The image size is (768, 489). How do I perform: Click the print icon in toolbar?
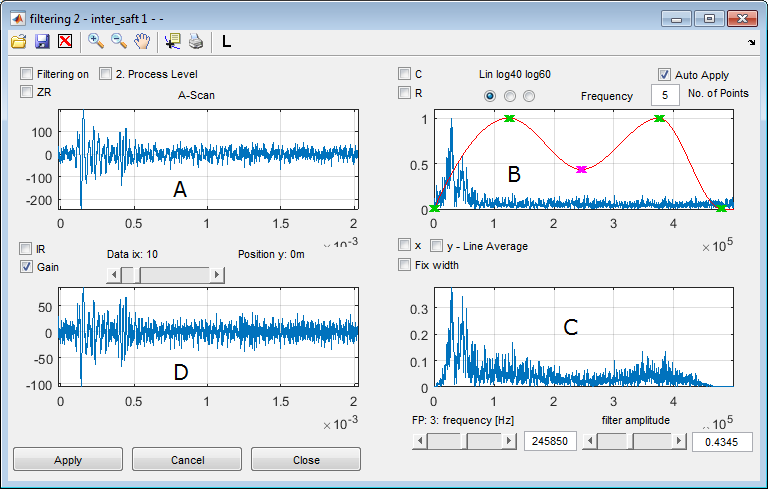(196, 41)
